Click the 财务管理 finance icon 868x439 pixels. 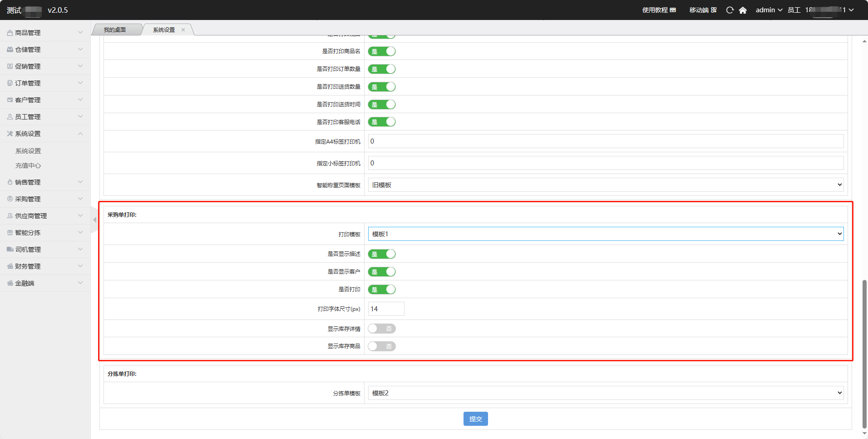click(10, 266)
